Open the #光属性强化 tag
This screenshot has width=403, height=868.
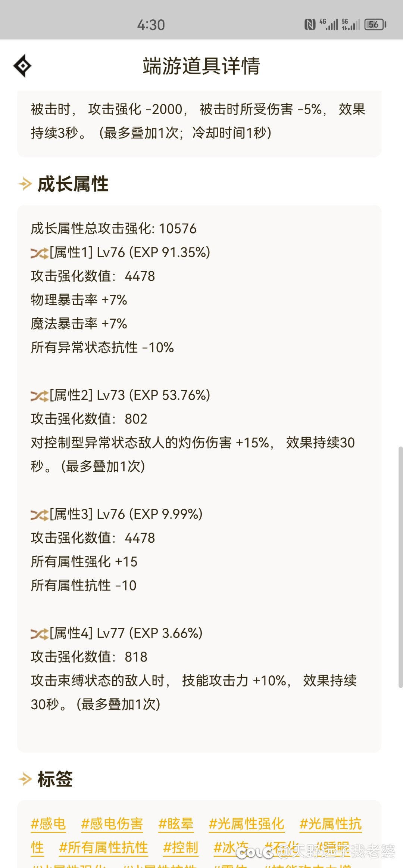(x=247, y=824)
